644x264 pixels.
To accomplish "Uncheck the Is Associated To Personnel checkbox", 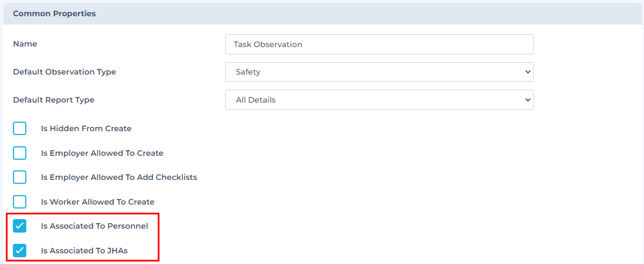I will click(20, 226).
